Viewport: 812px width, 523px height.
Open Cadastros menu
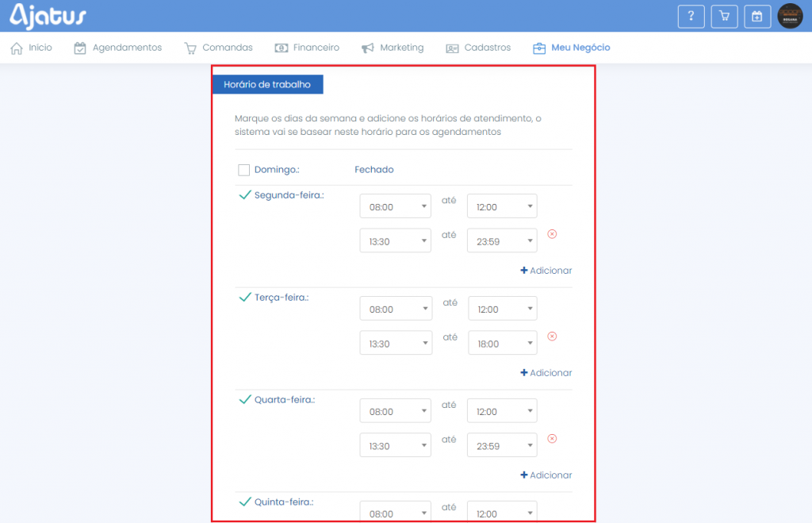pos(488,48)
